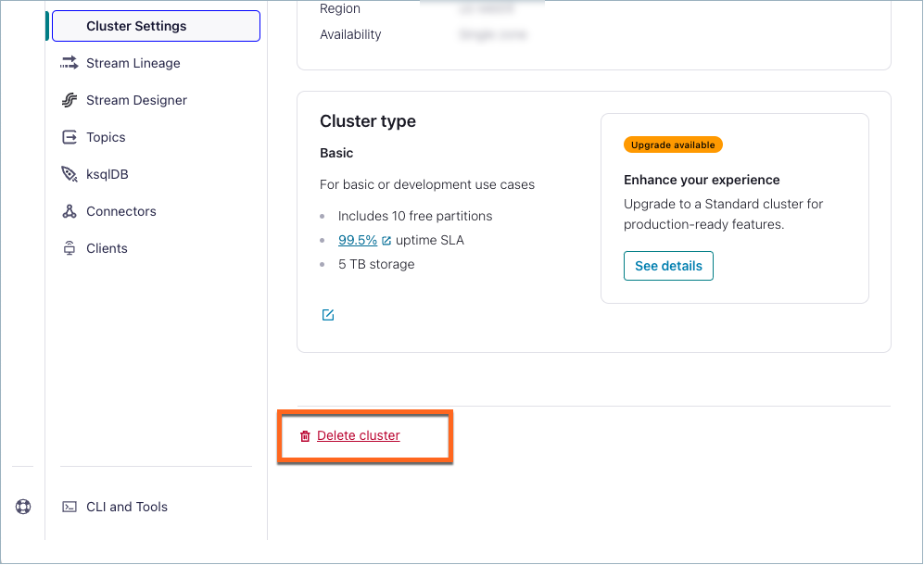Click the Upgrade available badge
The height and width of the screenshot is (565, 924).
click(673, 144)
